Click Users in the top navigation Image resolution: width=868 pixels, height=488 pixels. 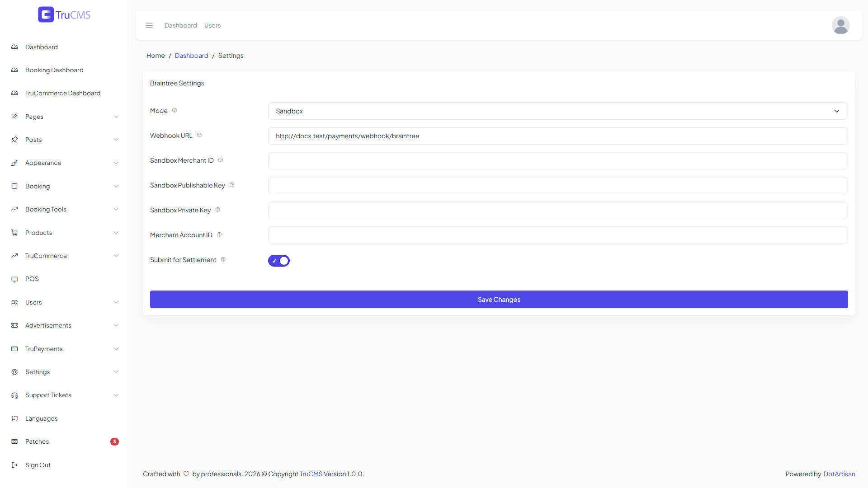tap(212, 25)
